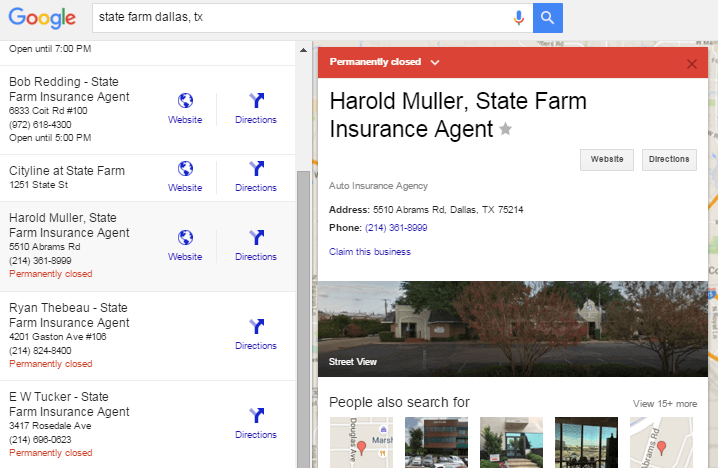Open the brick office building thumbnail
The width and height of the screenshot is (718, 468).
pos(436,442)
